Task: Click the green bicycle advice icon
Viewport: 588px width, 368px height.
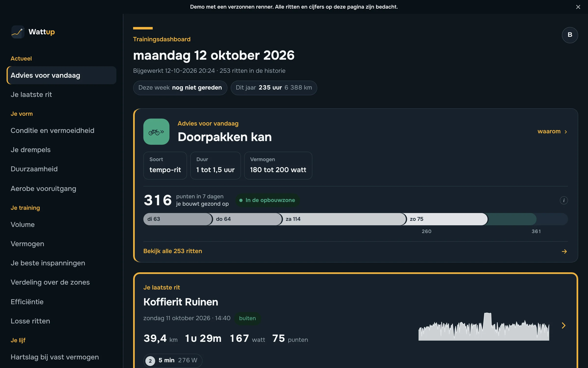Action: pos(156,132)
